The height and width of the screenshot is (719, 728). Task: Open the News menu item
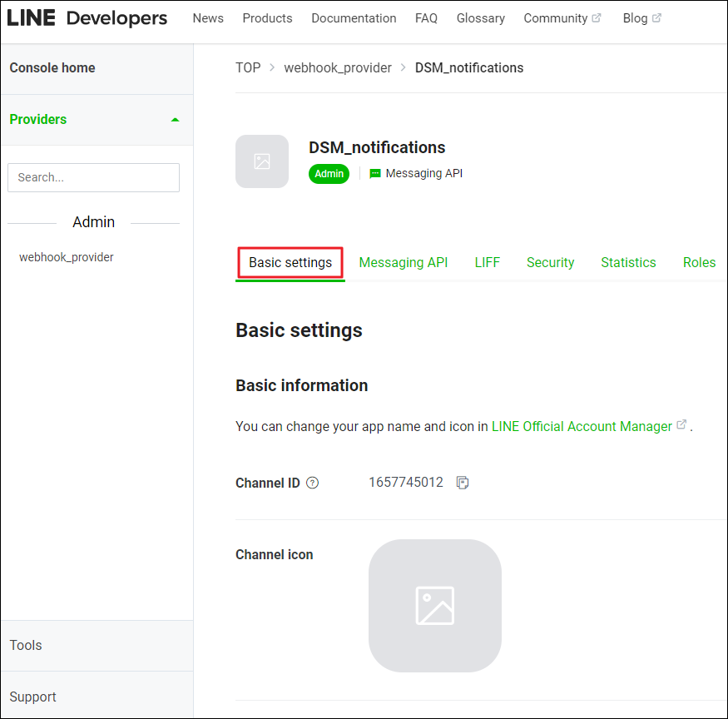click(208, 18)
